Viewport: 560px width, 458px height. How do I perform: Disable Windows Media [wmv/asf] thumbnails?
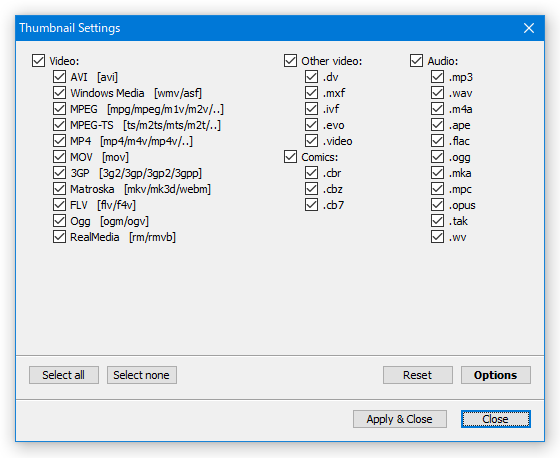coord(60,93)
